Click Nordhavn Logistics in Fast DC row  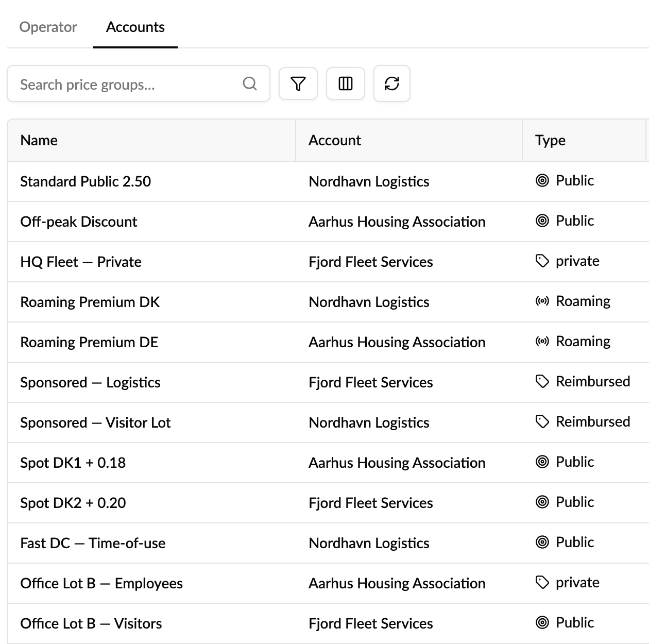(x=369, y=543)
